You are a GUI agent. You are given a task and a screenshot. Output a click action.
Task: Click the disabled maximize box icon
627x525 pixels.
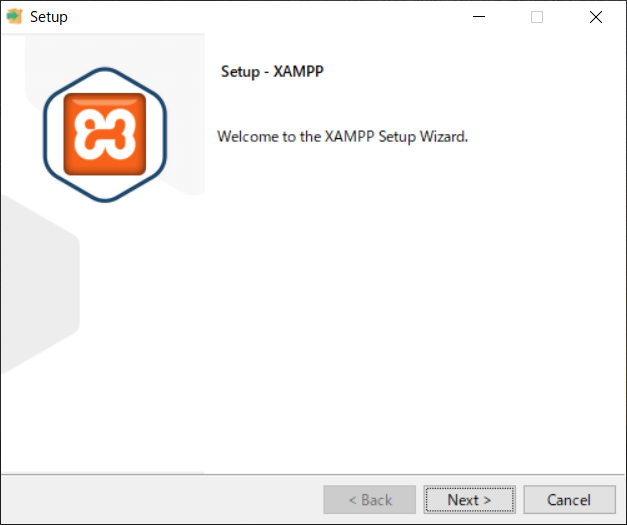click(x=537, y=17)
